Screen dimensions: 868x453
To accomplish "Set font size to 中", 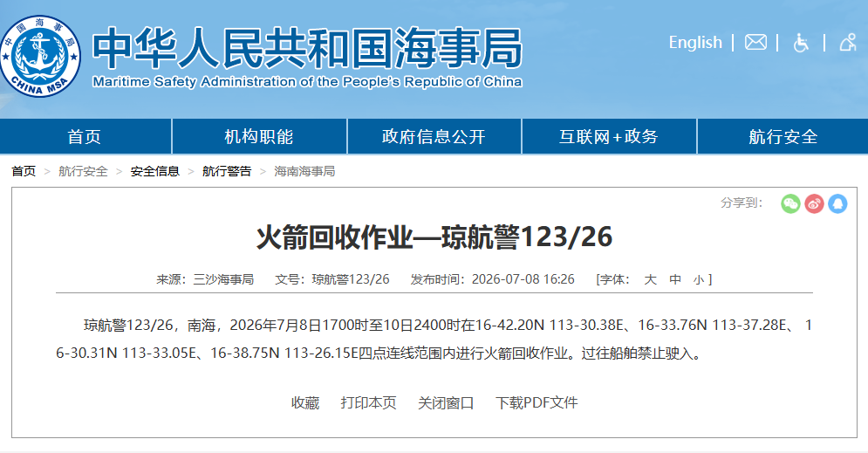I will tap(675, 279).
